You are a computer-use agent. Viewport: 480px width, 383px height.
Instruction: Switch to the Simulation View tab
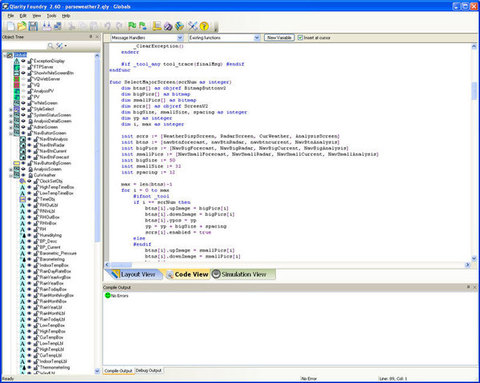pyautogui.click(x=243, y=274)
